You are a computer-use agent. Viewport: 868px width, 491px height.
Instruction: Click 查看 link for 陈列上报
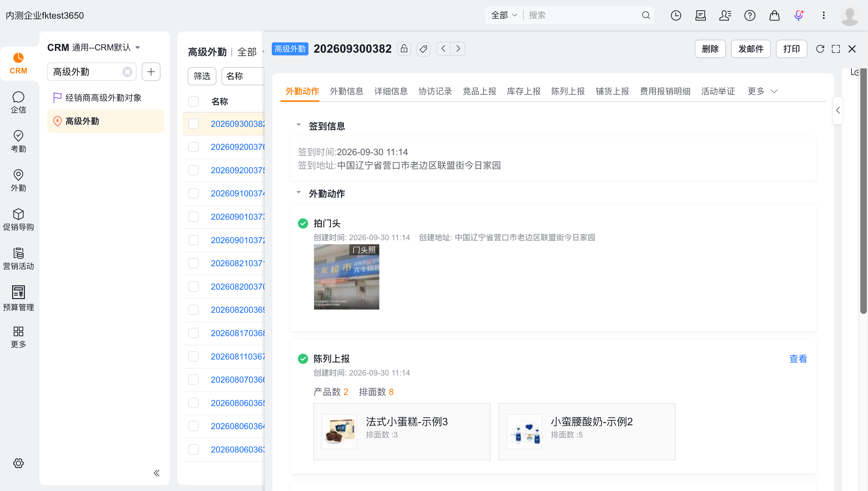click(x=798, y=359)
